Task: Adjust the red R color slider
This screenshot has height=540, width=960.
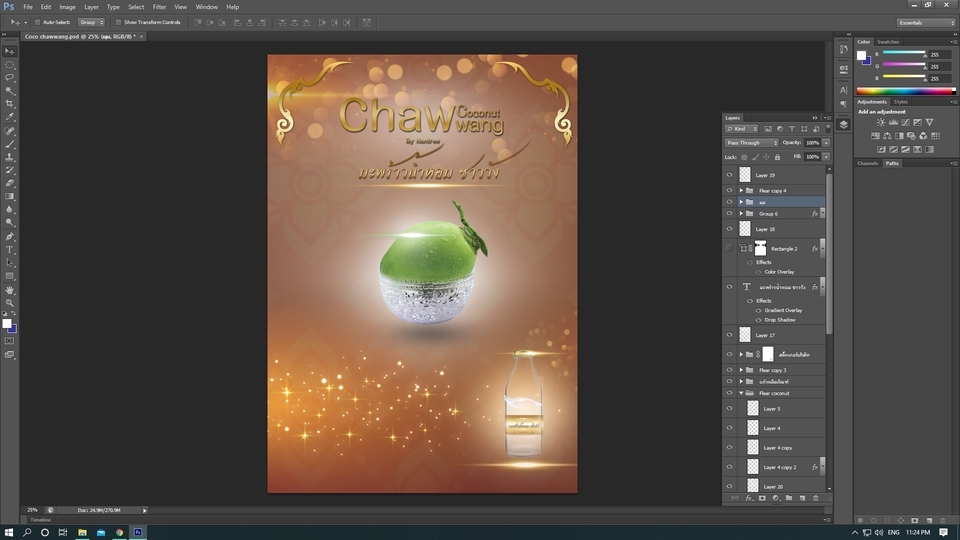Action: (x=904, y=54)
